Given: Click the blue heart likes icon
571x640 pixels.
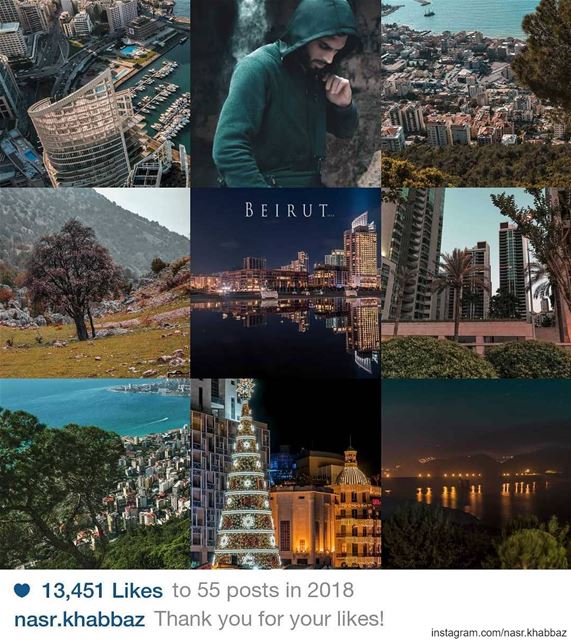Looking at the screenshot, I should pyautogui.click(x=22, y=590).
